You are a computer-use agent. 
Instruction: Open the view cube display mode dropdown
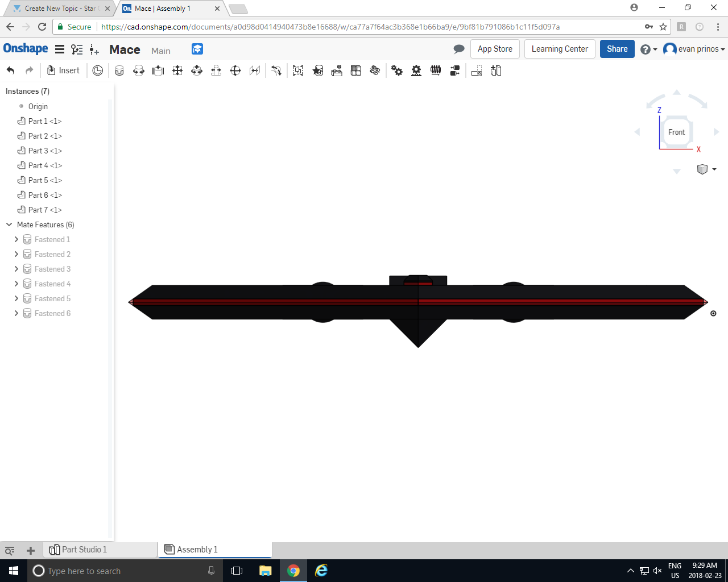[x=706, y=169]
